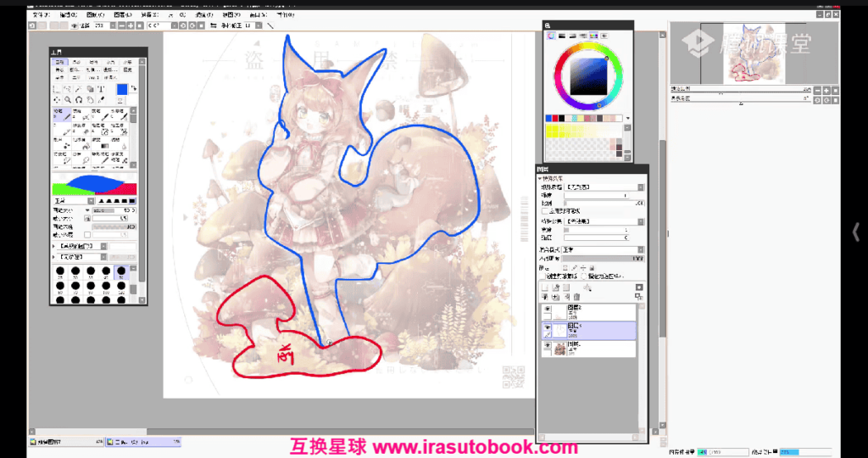
Task: Open the brush shape dropdown in tool panel
Action: click(82, 246)
